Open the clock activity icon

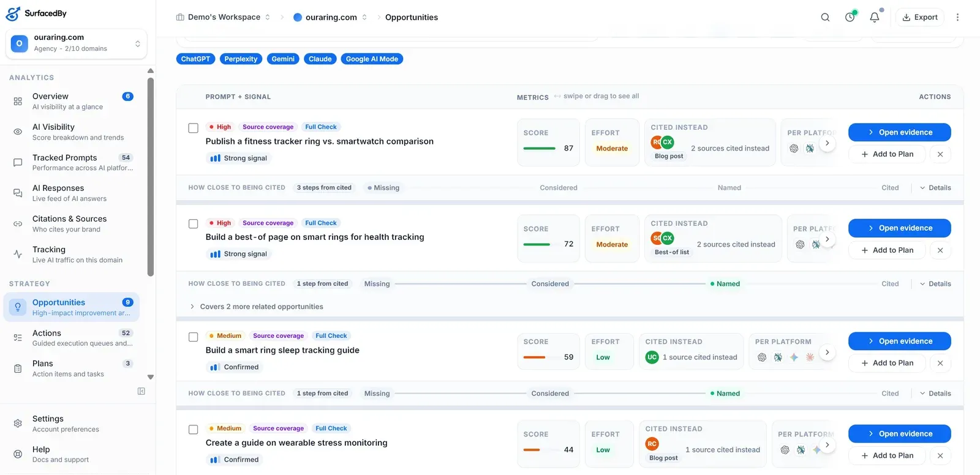click(x=850, y=17)
